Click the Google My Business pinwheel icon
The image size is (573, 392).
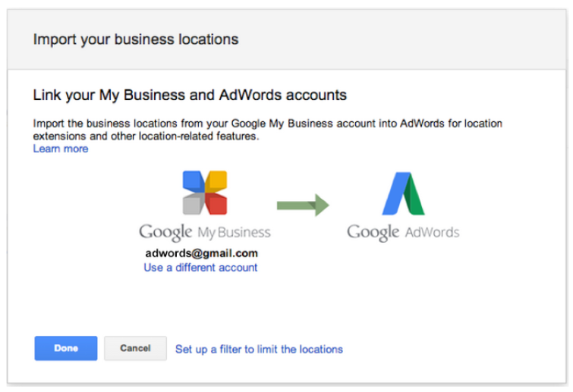pos(205,193)
